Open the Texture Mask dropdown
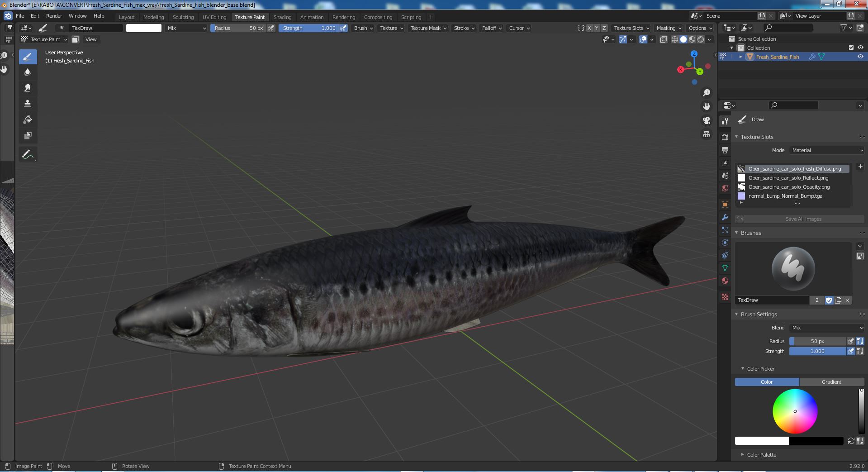 click(x=428, y=28)
